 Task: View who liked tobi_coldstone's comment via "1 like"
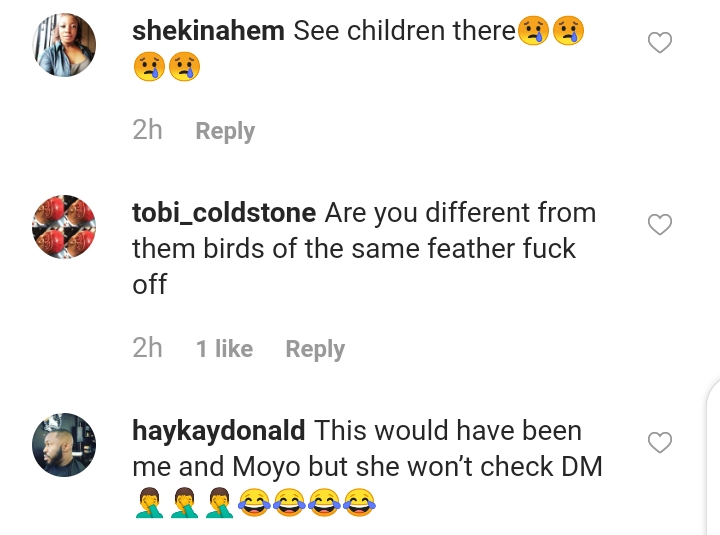tap(224, 349)
